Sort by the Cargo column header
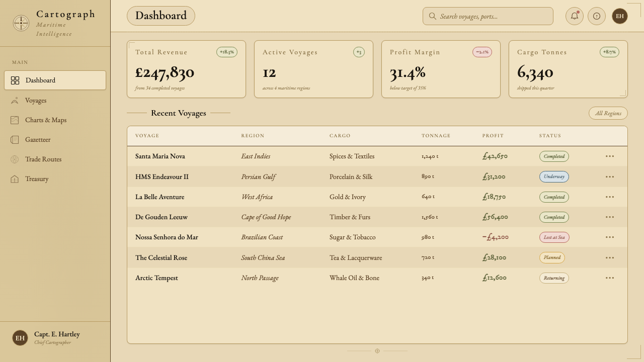 [x=340, y=136]
